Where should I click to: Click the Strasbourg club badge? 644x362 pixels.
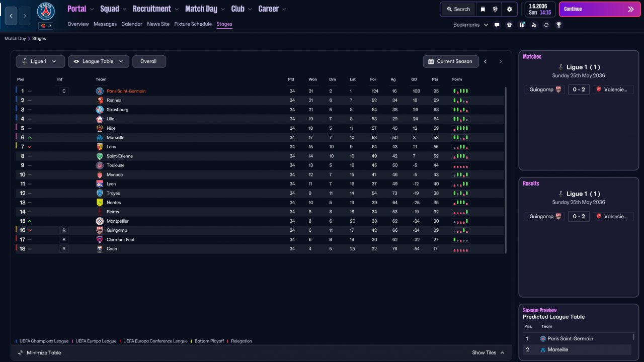tap(100, 110)
